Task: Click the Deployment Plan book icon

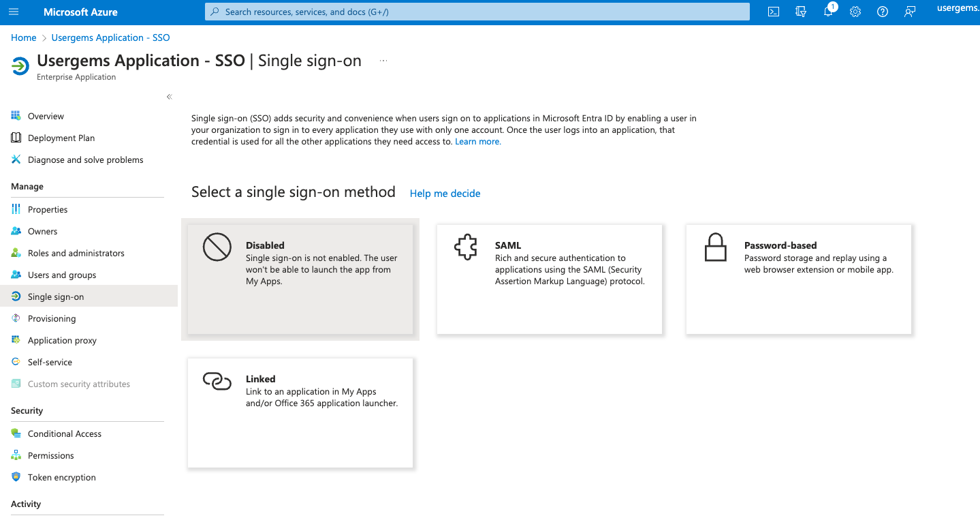Action: (x=16, y=138)
